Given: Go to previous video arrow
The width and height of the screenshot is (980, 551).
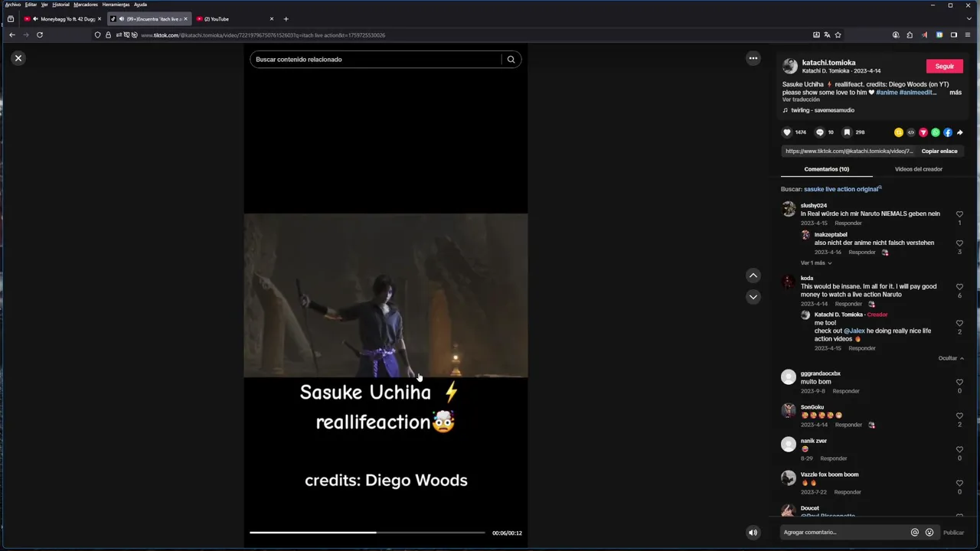Looking at the screenshot, I should pyautogui.click(x=753, y=275).
